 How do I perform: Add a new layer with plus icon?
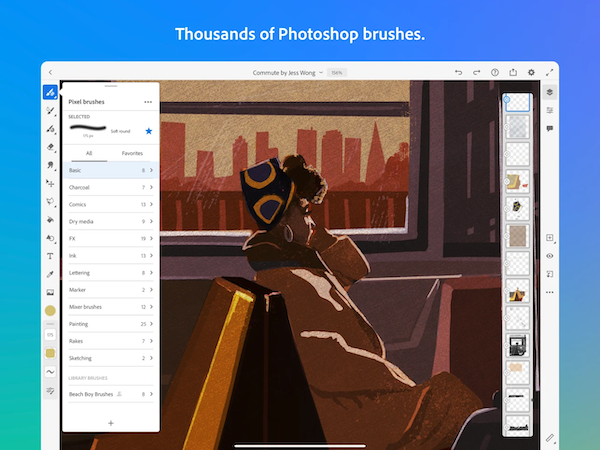coord(550,238)
